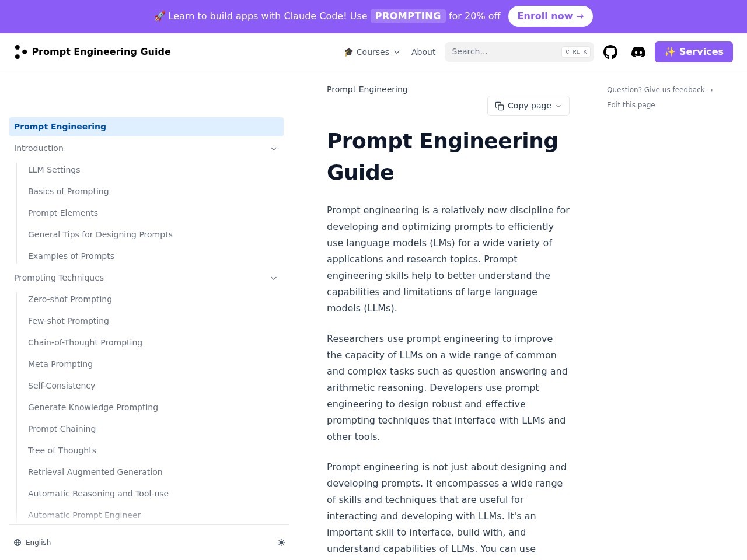Click the copy icon in Copy page
Image resolution: width=747 pixels, height=560 pixels.
coord(500,106)
